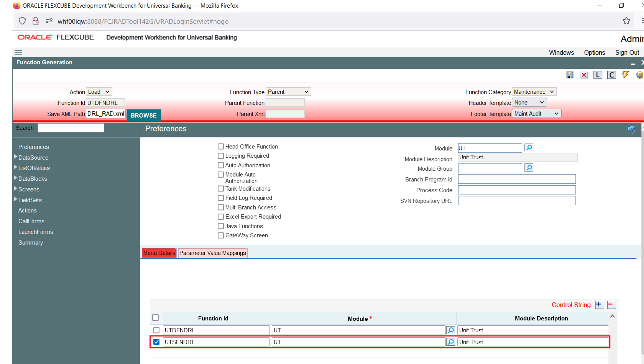Click the Sign Out link
The height and width of the screenshot is (364, 644).
[x=627, y=53]
